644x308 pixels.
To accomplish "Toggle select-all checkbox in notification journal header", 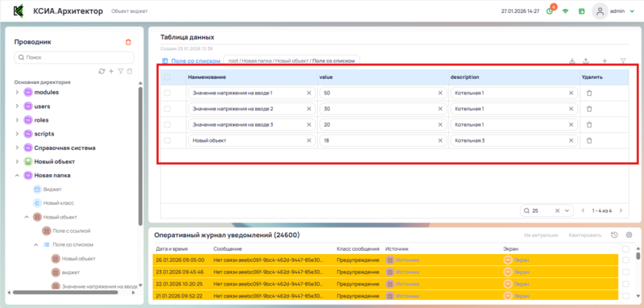I will 625,249.
